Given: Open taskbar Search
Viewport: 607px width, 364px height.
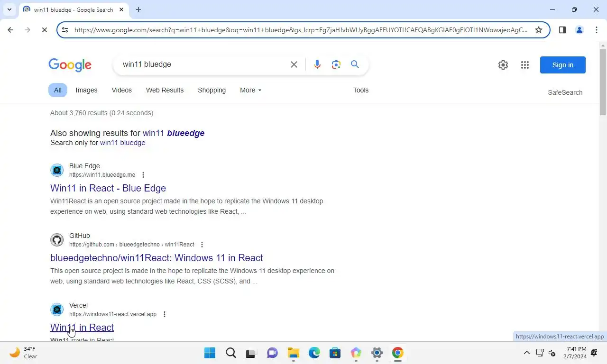Looking at the screenshot, I should (231, 353).
